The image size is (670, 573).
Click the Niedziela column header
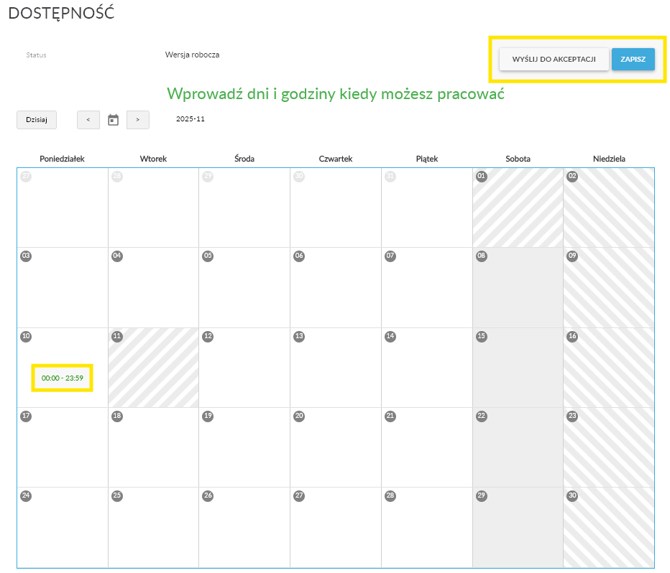click(609, 158)
